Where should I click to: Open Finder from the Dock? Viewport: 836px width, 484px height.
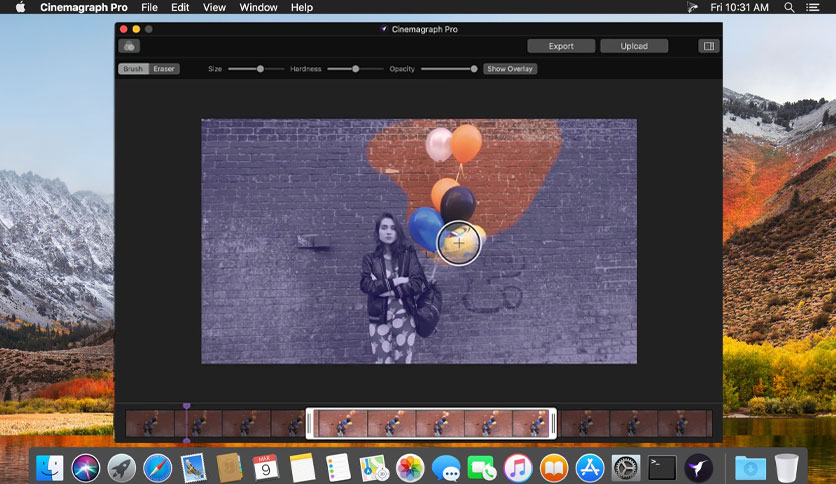point(50,468)
